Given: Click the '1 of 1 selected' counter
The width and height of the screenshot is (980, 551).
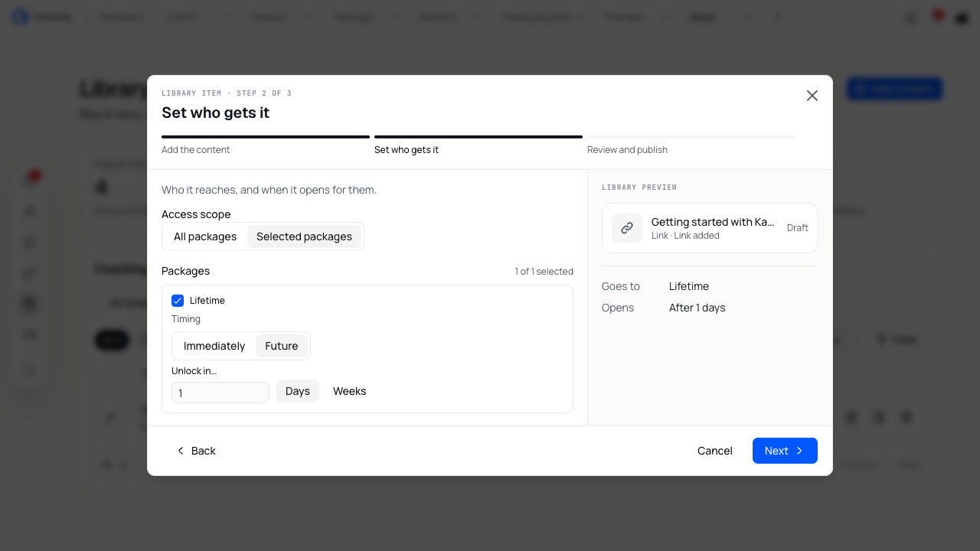Looking at the screenshot, I should 544,272.
